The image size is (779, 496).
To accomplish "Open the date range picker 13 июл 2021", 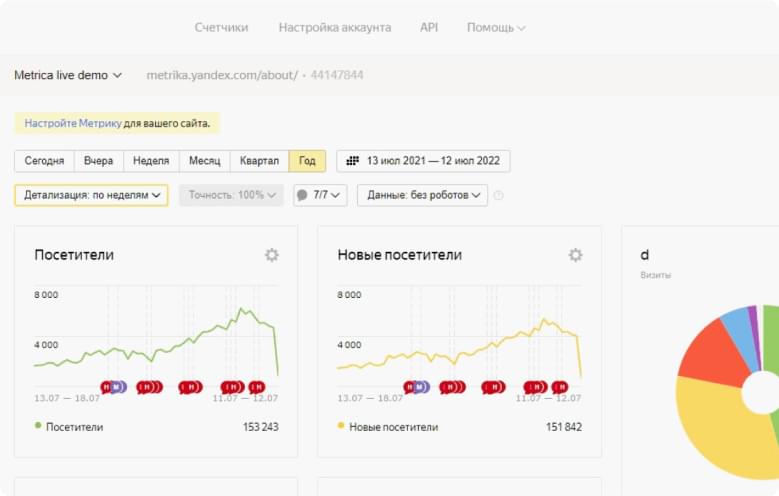I will [423, 161].
